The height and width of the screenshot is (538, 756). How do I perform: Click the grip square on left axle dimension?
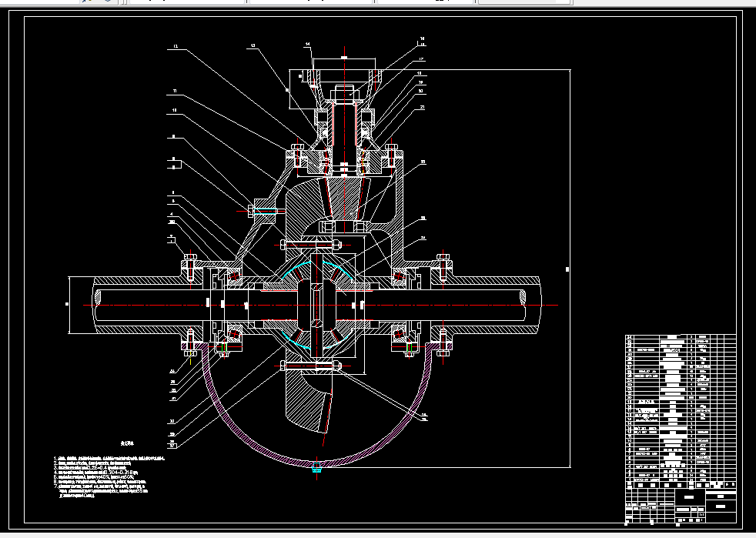tap(67, 304)
